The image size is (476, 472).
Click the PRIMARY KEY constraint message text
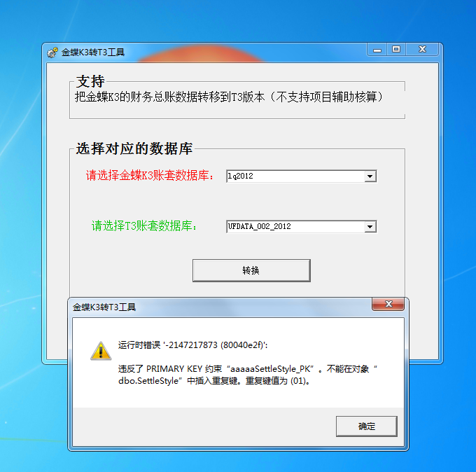point(247,375)
